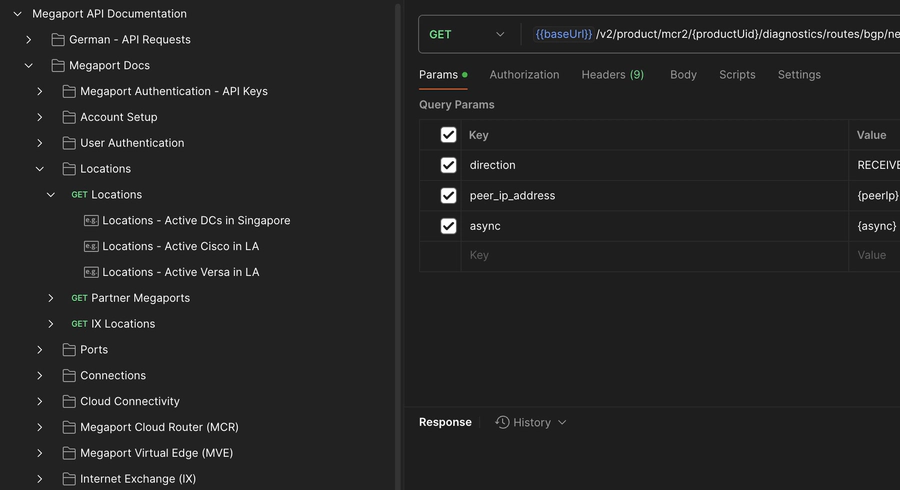This screenshot has width=900, height=490.
Task: Open example icon for Active Cisco in LA
Action: (x=91, y=246)
